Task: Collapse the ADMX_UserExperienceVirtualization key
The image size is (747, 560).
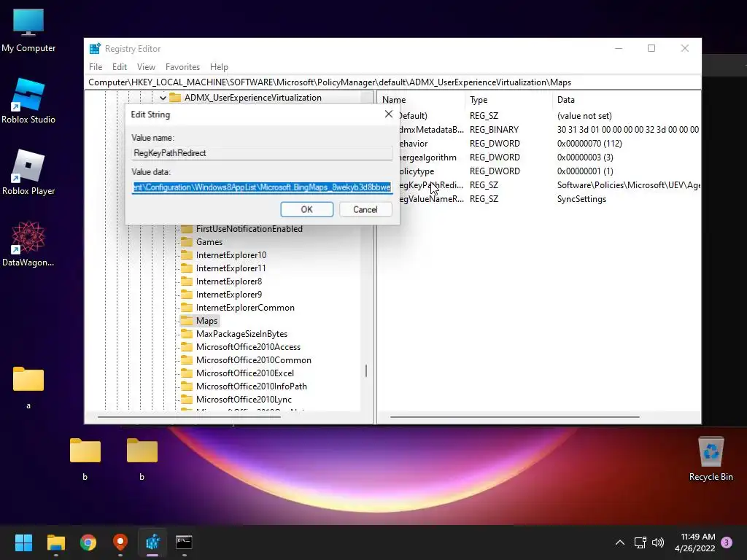Action: pos(163,98)
